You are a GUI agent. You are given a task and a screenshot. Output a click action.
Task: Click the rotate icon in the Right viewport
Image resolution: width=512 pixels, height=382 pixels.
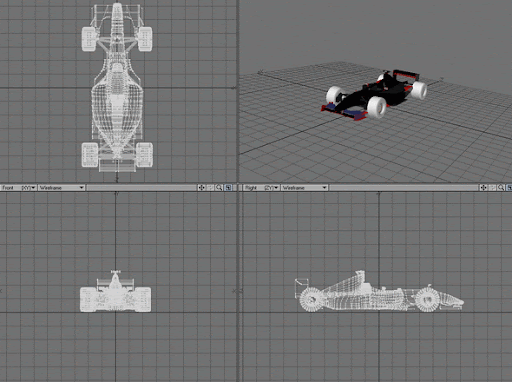(x=492, y=188)
